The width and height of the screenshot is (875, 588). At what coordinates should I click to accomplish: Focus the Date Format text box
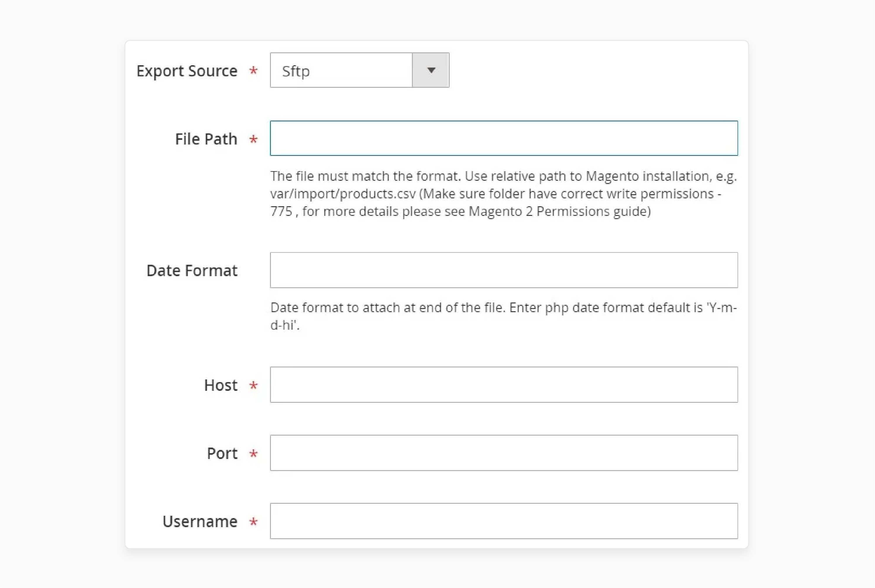point(504,270)
